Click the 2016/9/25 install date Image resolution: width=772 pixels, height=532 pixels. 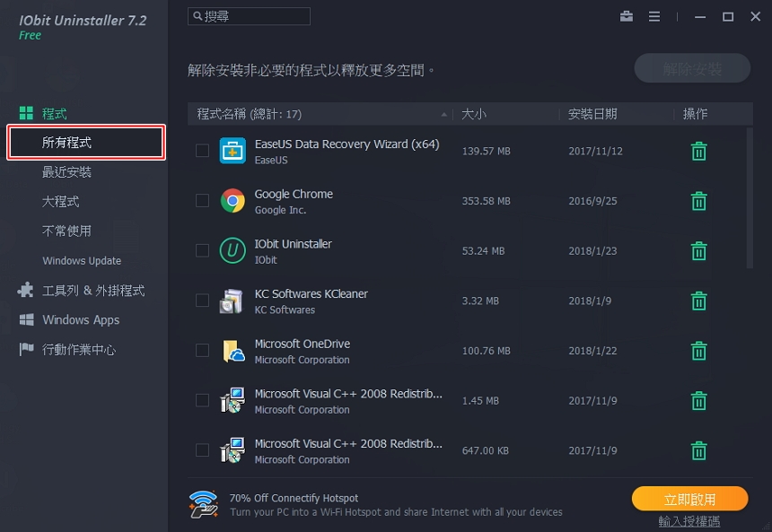592,201
